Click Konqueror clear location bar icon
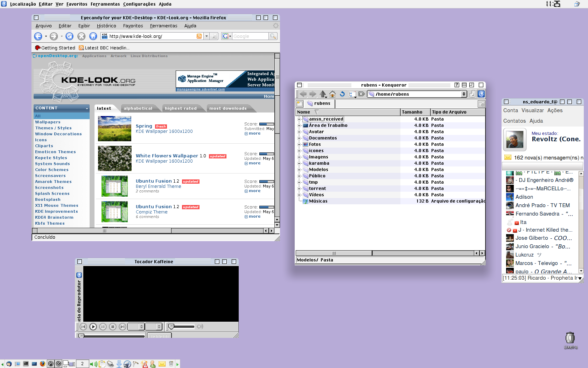Viewport: 588px width, 368px height. (362, 94)
